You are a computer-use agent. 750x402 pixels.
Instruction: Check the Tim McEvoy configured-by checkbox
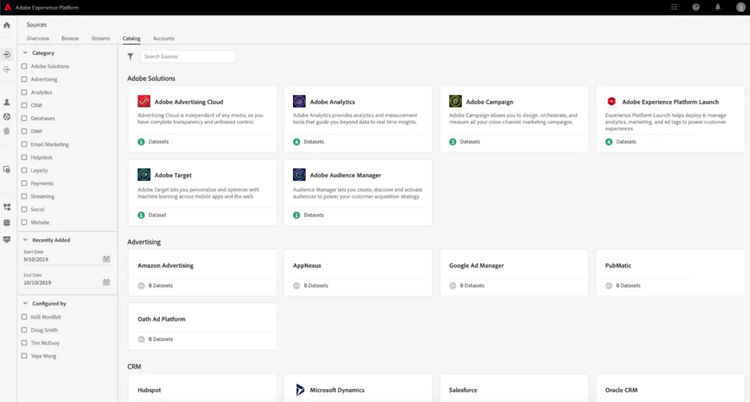tap(24, 343)
